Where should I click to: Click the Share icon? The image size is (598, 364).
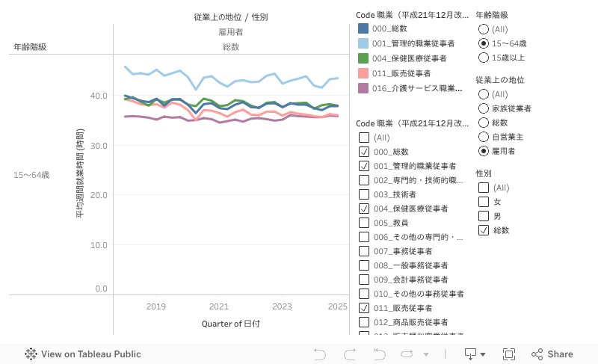tap(537, 354)
